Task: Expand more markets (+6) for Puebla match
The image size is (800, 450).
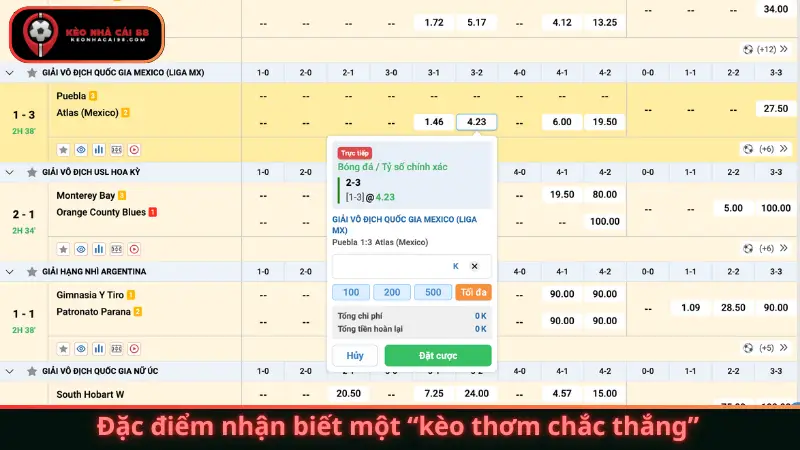Action: coord(766,149)
